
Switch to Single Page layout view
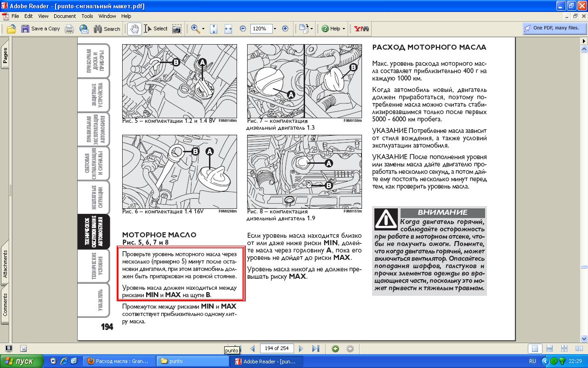point(534,349)
